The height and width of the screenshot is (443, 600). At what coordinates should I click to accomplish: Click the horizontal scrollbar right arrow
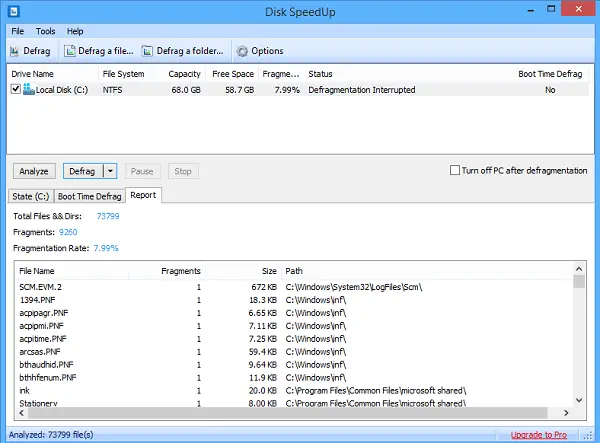[566, 413]
